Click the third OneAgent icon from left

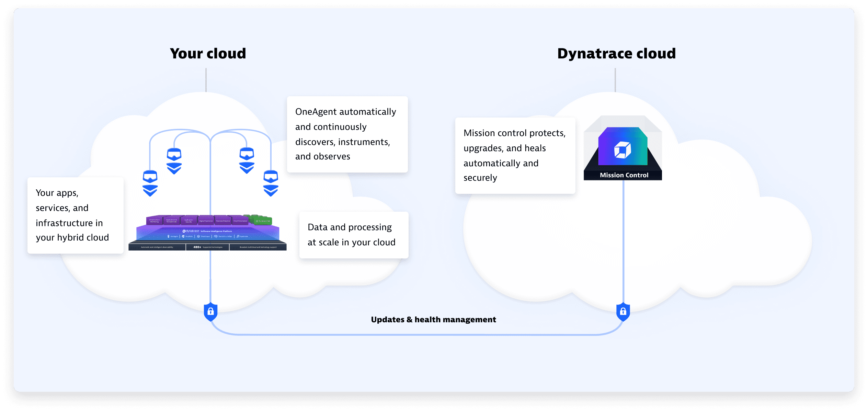247,160
